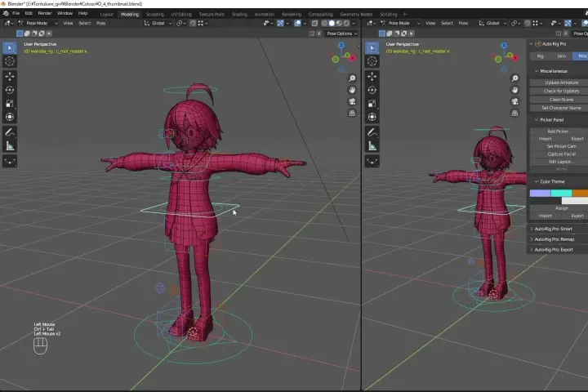Click the zoom magnifier in right viewport
This screenshot has height=392, width=588.
[514, 78]
